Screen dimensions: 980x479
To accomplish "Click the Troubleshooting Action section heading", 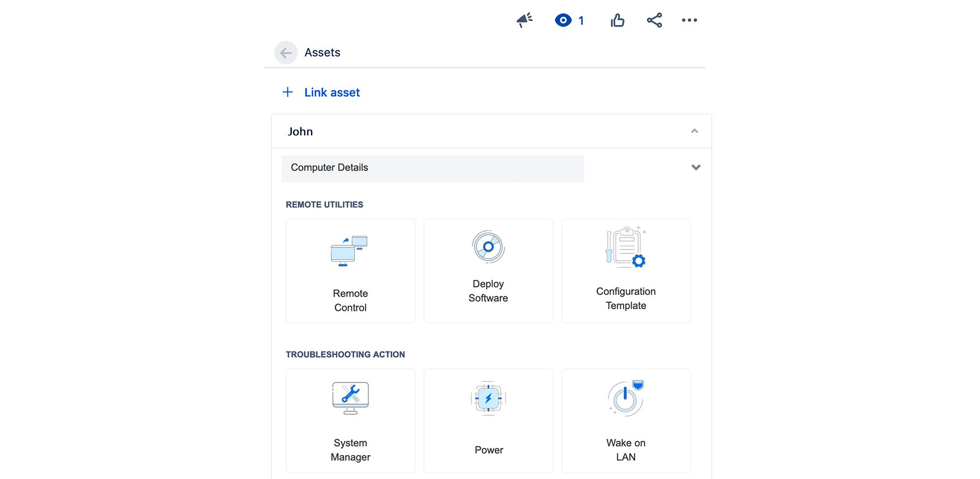I will point(345,355).
